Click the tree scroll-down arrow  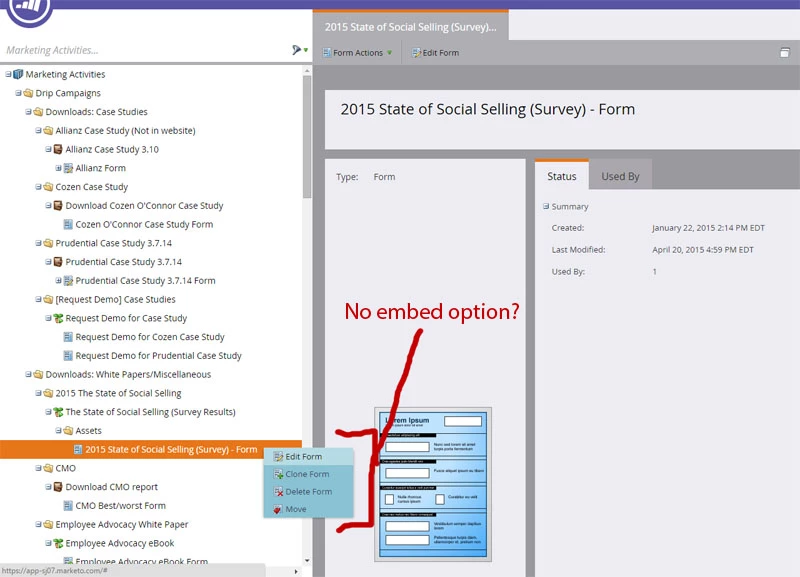tap(307, 560)
